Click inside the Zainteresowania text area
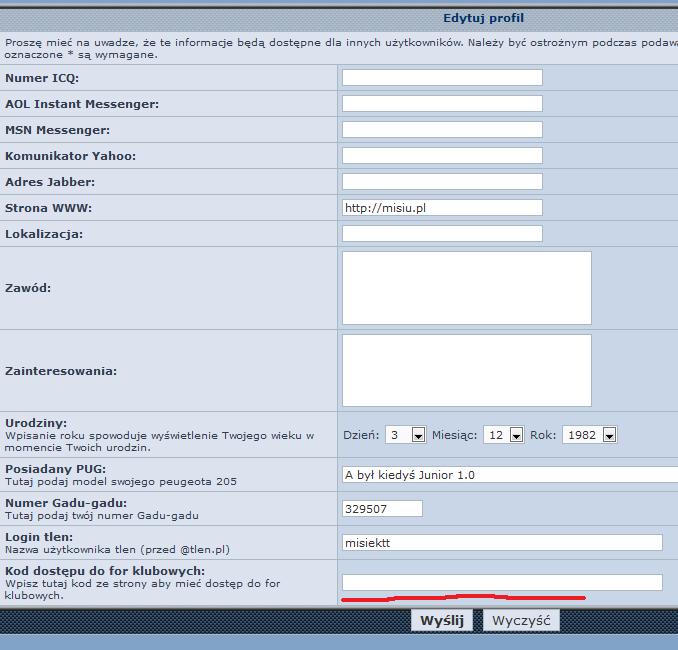 tap(466, 371)
